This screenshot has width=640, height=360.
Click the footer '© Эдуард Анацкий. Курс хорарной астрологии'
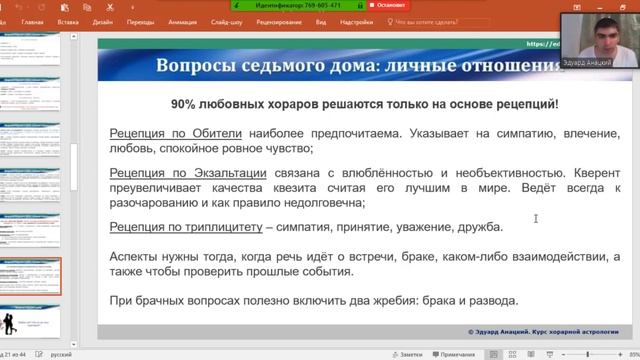point(543,332)
